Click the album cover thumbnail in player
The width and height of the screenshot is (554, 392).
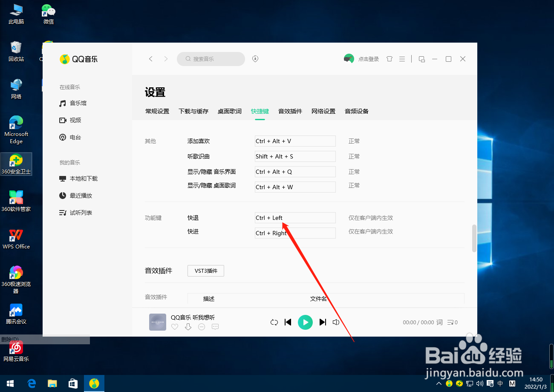click(x=158, y=322)
